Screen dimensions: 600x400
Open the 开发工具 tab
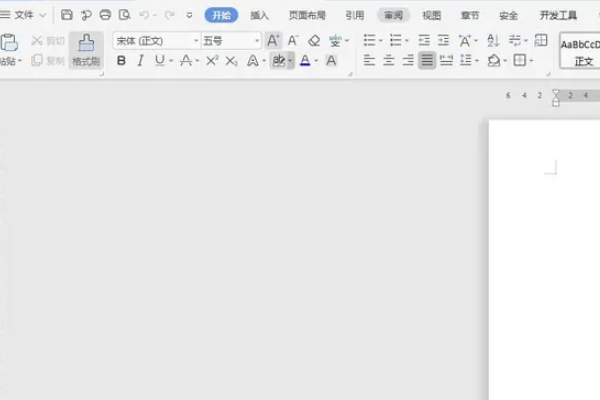(x=558, y=15)
